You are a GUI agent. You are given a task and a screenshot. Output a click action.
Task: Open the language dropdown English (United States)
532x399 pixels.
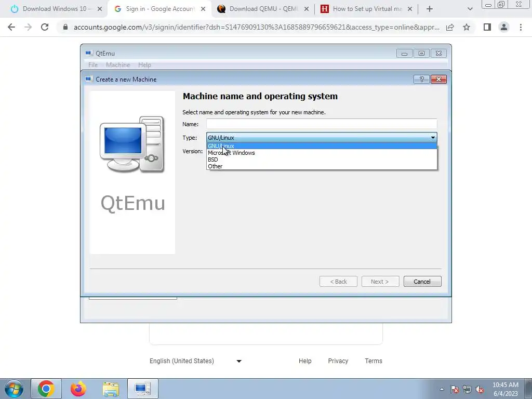[x=196, y=361]
